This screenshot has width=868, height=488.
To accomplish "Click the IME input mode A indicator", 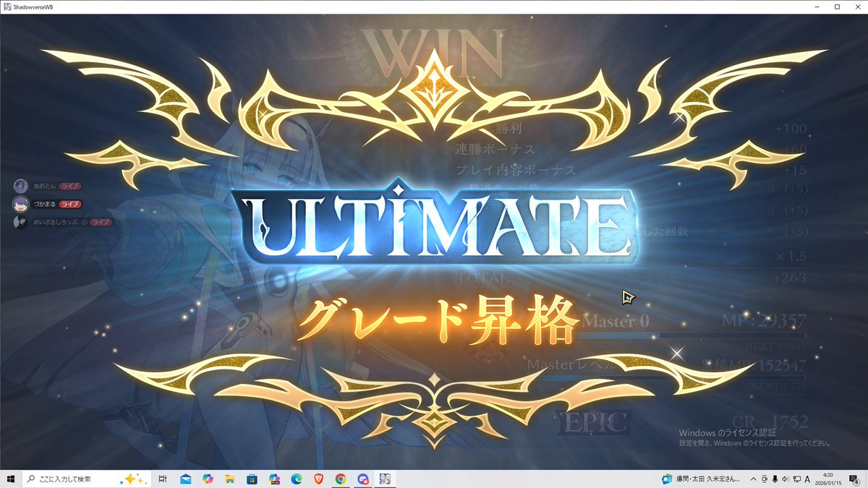I will pos(807,479).
